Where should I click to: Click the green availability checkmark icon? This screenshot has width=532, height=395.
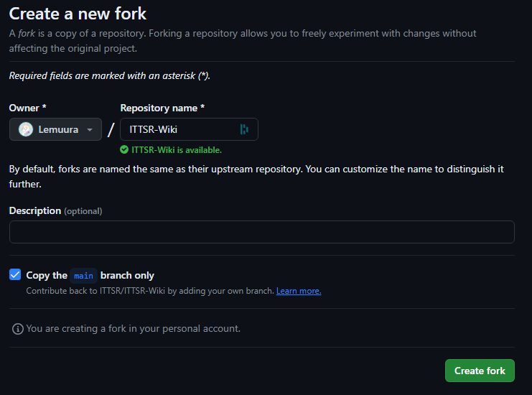coord(124,149)
